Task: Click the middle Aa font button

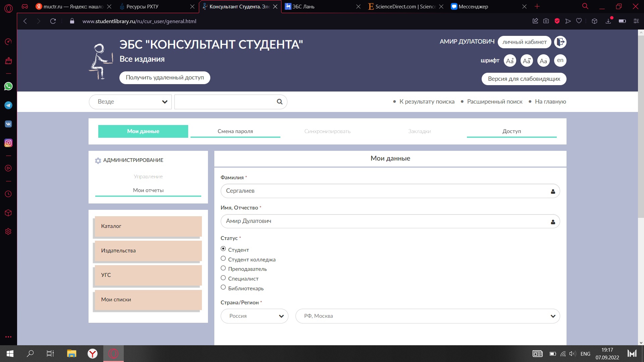Action: click(x=527, y=61)
